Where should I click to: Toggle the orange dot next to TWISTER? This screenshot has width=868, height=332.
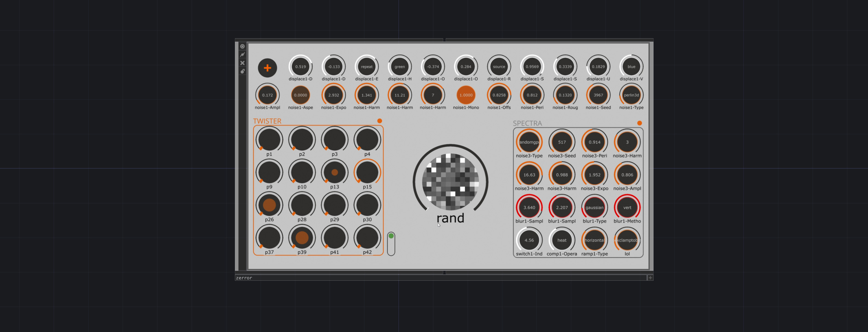click(380, 121)
